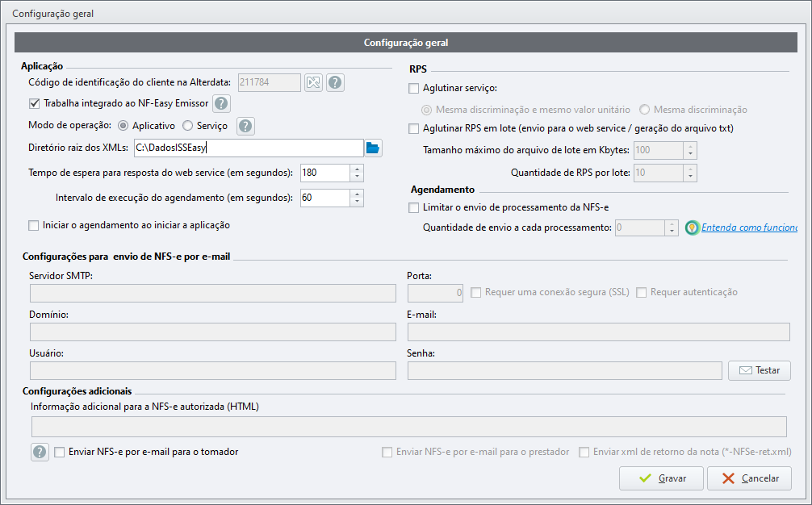Check Enviar xml de retorno da nota
The height and width of the screenshot is (505, 812).
tap(584, 453)
